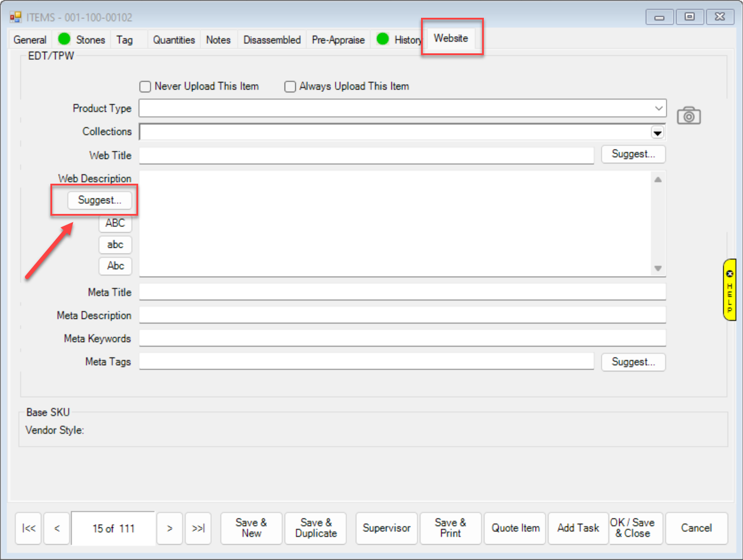Jump to first record with |<< button
743x560 pixels.
click(28, 528)
